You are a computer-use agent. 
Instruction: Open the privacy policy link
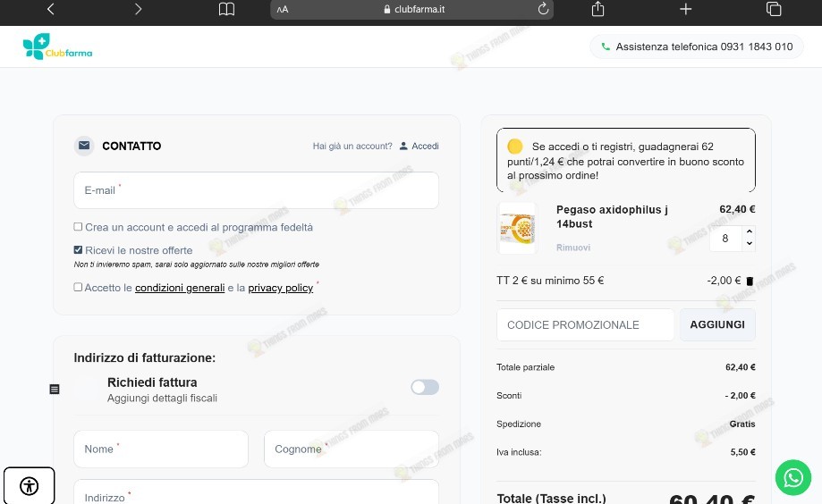[x=281, y=288]
